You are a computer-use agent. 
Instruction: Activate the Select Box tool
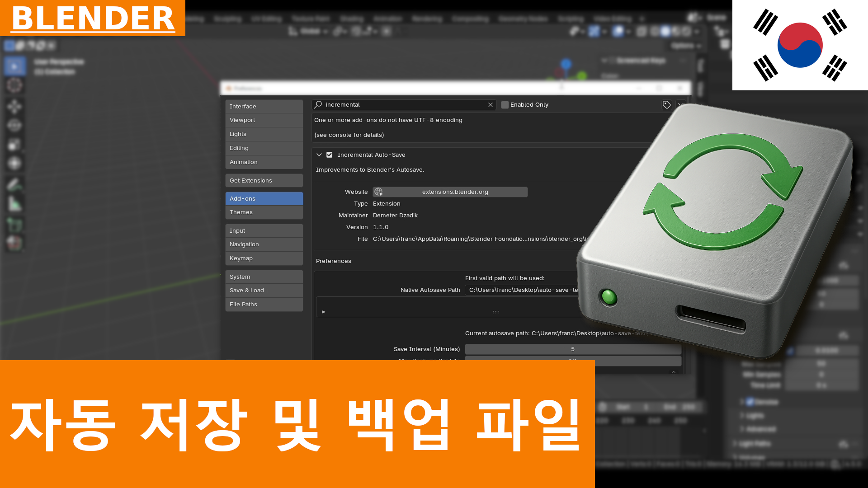pyautogui.click(x=14, y=66)
